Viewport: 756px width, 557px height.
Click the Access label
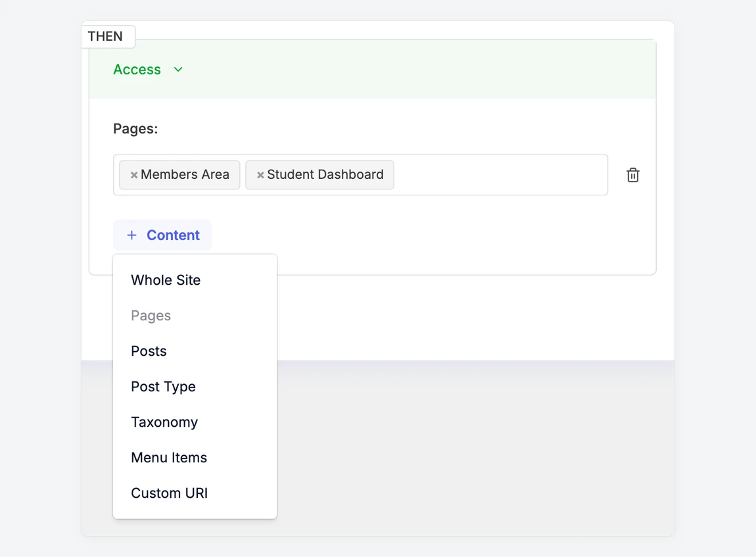(x=137, y=70)
